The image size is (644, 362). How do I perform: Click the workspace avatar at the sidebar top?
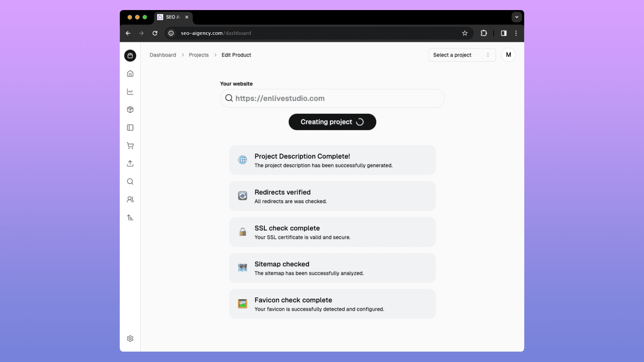pos(130,56)
